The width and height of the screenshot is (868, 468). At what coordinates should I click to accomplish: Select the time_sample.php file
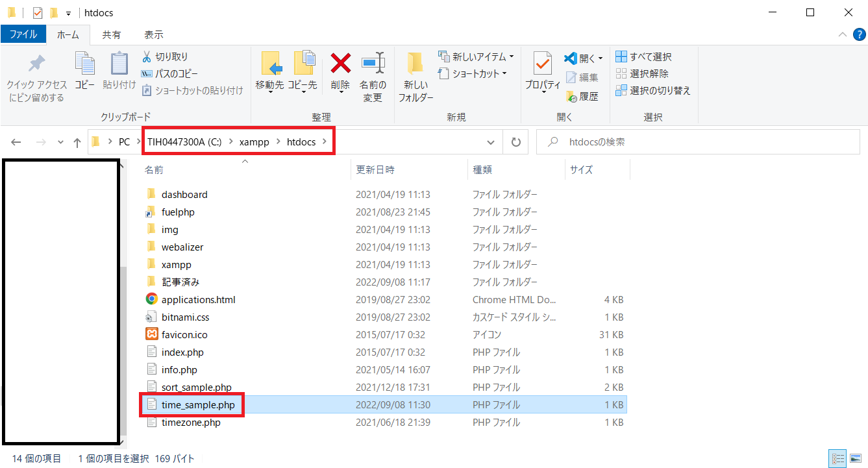tap(384, 404)
